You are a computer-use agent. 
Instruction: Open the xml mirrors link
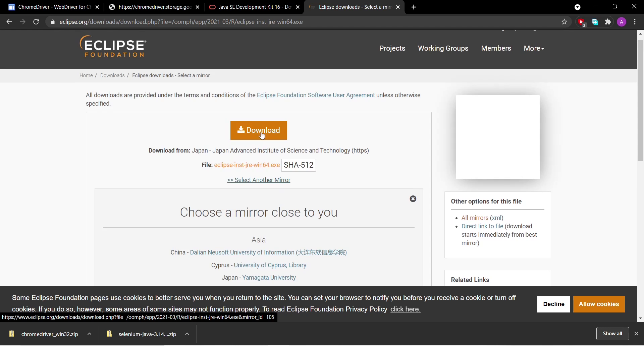coord(497,218)
